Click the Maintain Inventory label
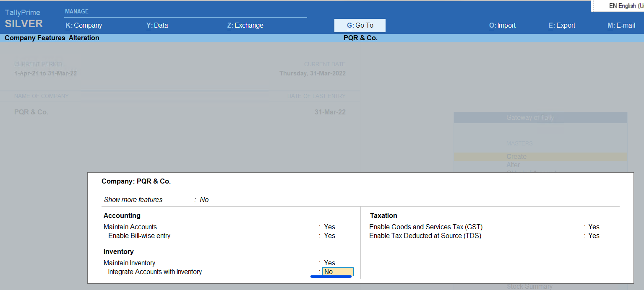The width and height of the screenshot is (644, 290). (130, 263)
